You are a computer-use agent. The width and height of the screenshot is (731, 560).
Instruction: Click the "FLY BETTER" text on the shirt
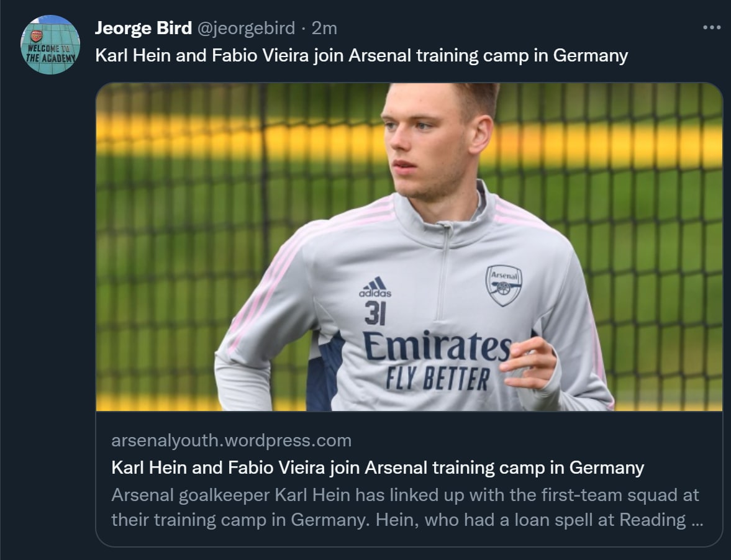pyautogui.click(x=437, y=378)
